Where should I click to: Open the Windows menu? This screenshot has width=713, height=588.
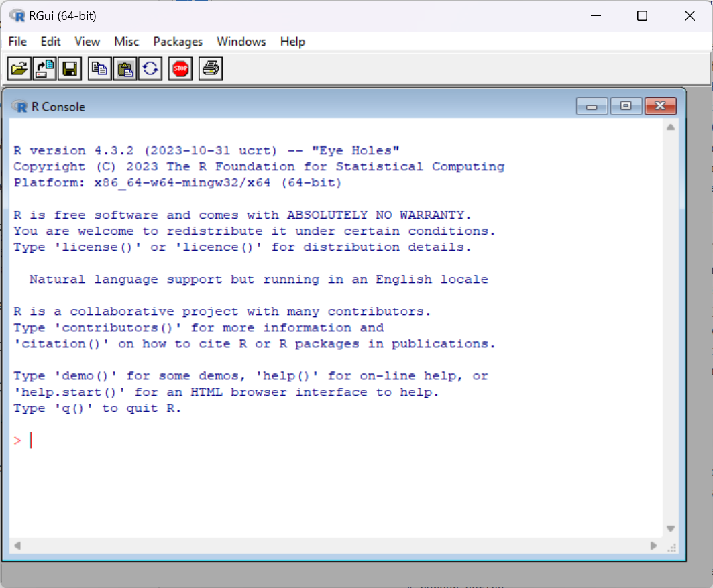241,42
